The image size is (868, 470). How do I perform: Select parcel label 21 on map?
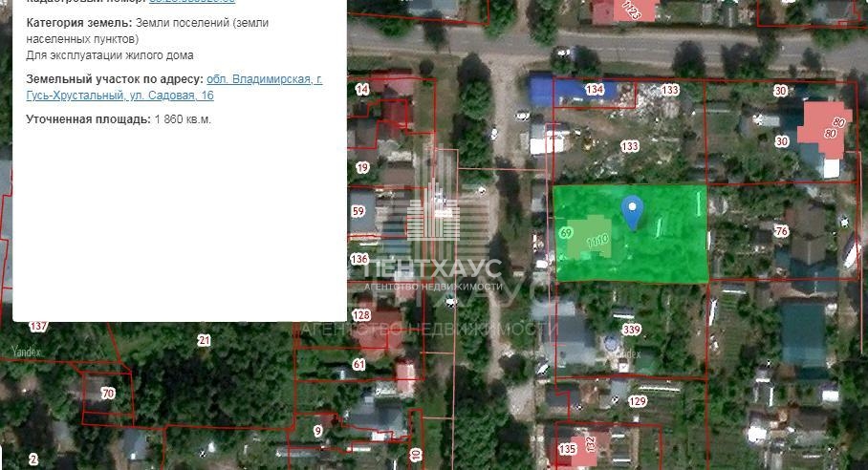point(205,340)
